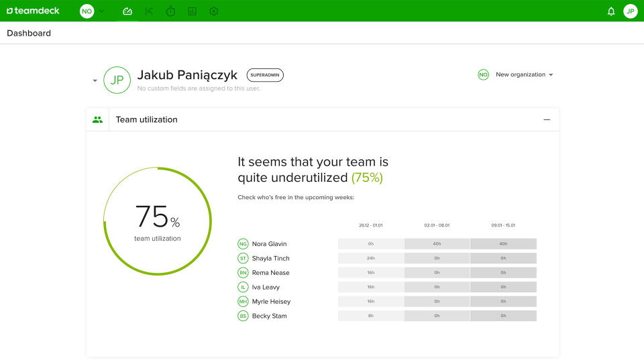This screenshot has height=362, width=644.
Task: Click the Becky Stam BS avatar
Action: pos(243,316)
